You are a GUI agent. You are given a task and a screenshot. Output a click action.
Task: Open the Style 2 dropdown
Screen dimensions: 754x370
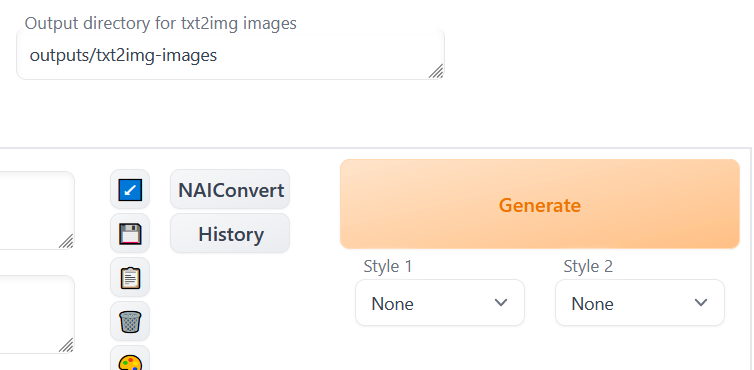click(640, 303)
